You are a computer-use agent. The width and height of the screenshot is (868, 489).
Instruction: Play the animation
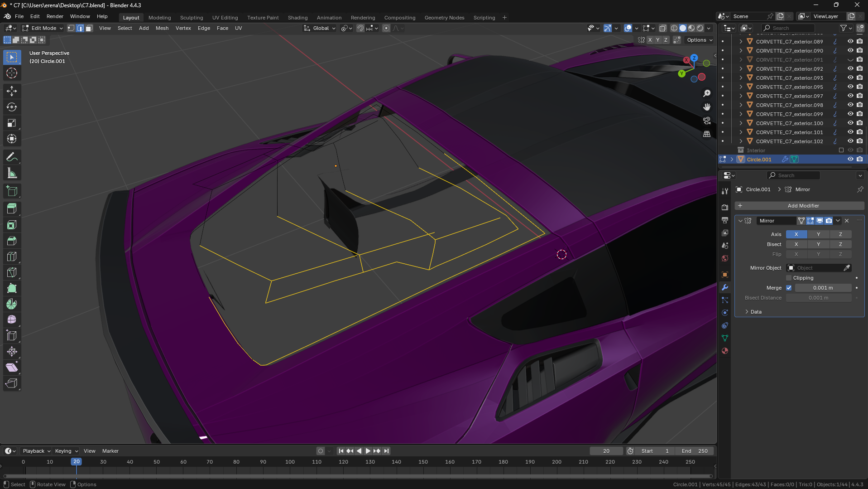(368, 451)
